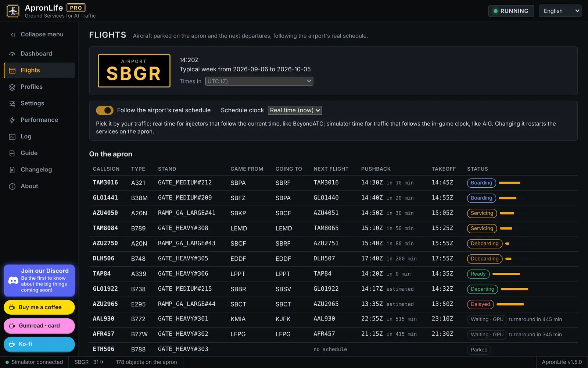Image resolution: width=588 pixels, height=368 pixels.
Task: Click the PUSHBACK column header
Action: click(x=376, y=169)
